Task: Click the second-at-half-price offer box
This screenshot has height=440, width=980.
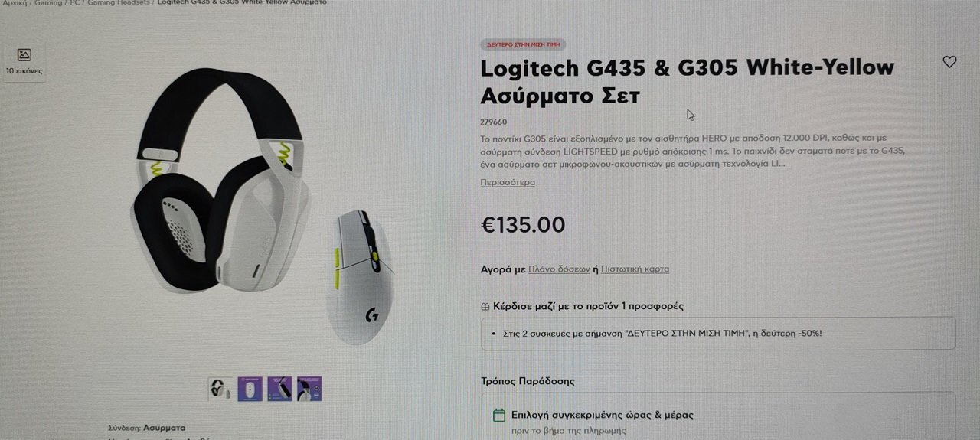Action: [x=718, y=334]
